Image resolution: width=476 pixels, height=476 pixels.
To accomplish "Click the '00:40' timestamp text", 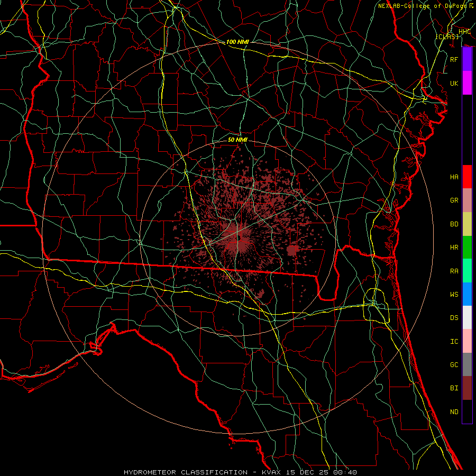I will pos(345,472).
